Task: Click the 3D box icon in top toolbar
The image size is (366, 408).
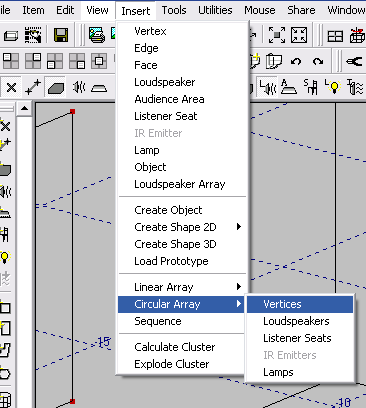Action: 11,35
